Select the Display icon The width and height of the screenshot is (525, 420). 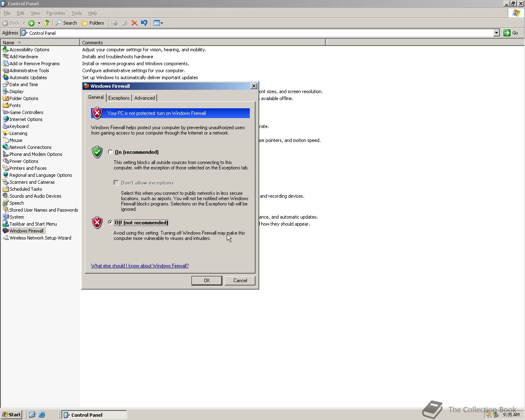(6, 91)
